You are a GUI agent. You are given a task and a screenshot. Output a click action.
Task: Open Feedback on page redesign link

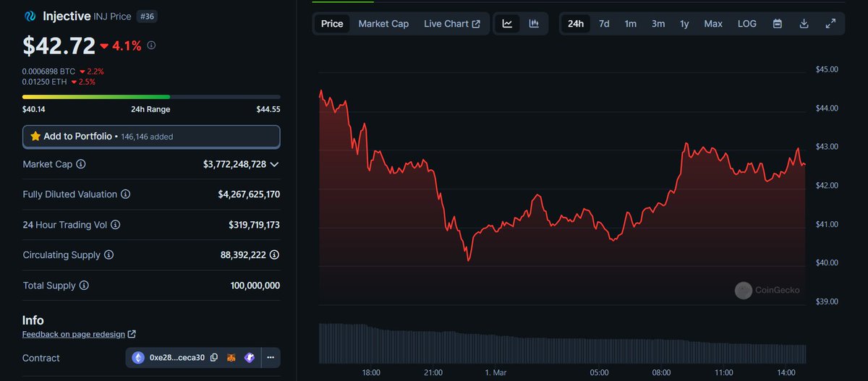pos(74,335)
